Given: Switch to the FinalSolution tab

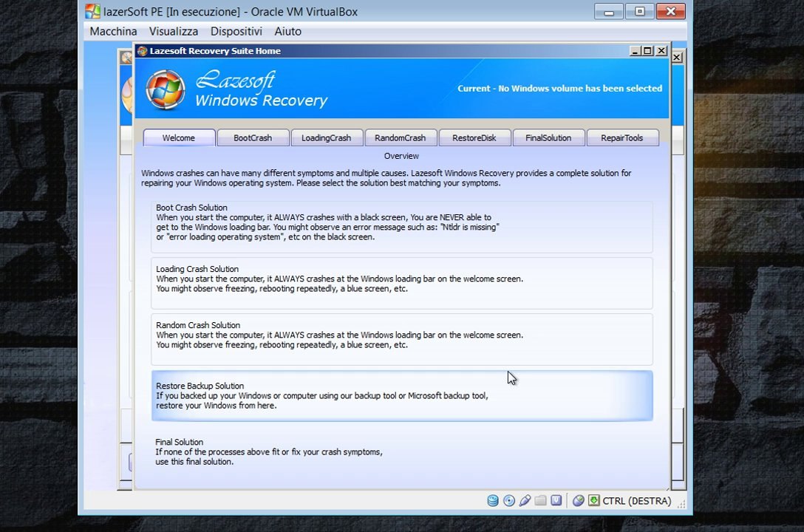Looking at the screenshot, I should (x=548, y=138).
